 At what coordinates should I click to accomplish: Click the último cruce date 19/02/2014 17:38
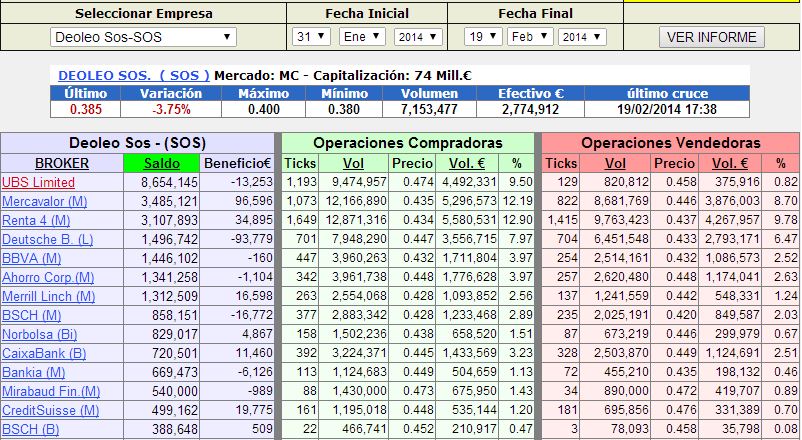coord(666,109)
